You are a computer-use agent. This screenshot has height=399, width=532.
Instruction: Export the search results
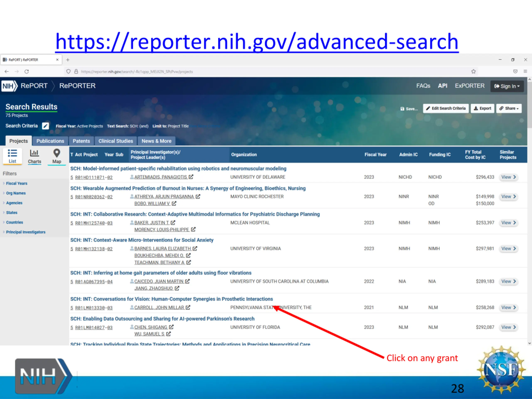point(482,108)
